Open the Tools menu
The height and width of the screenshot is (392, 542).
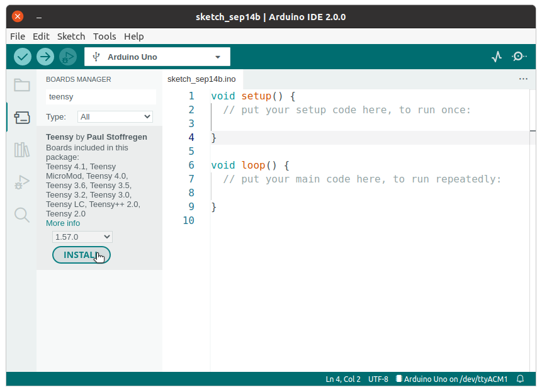pos(104,36)
